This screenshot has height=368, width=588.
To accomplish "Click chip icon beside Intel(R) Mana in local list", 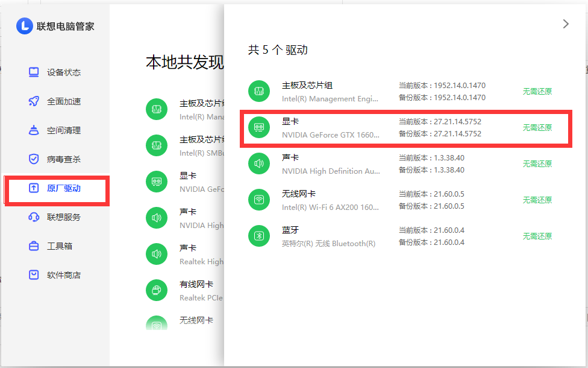I will (x=157, y=109).
